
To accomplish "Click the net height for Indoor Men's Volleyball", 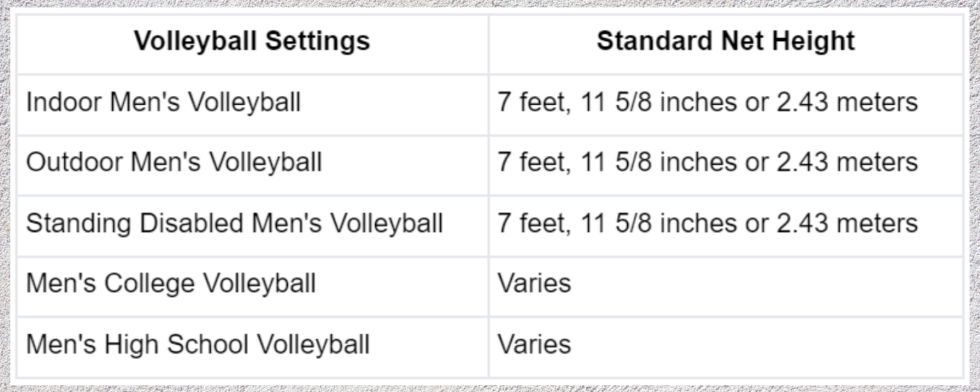I will tap(707, 102).
